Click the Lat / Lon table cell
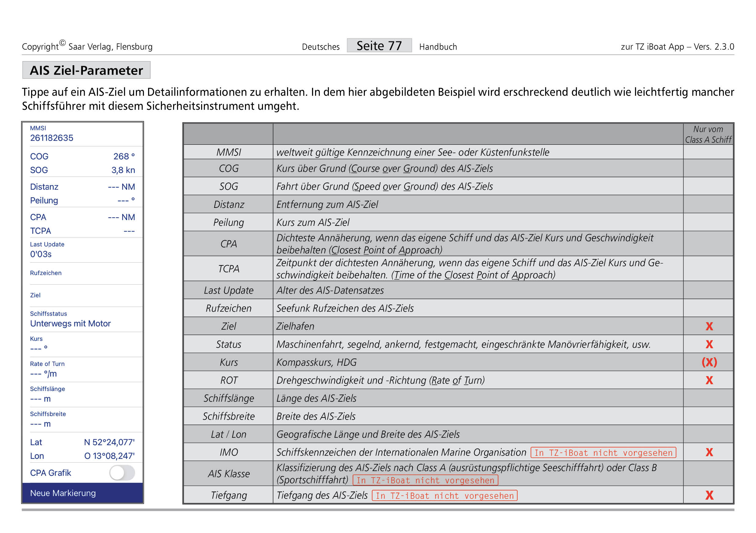Screen dimensions: 756x533 [x=229, y=434]
